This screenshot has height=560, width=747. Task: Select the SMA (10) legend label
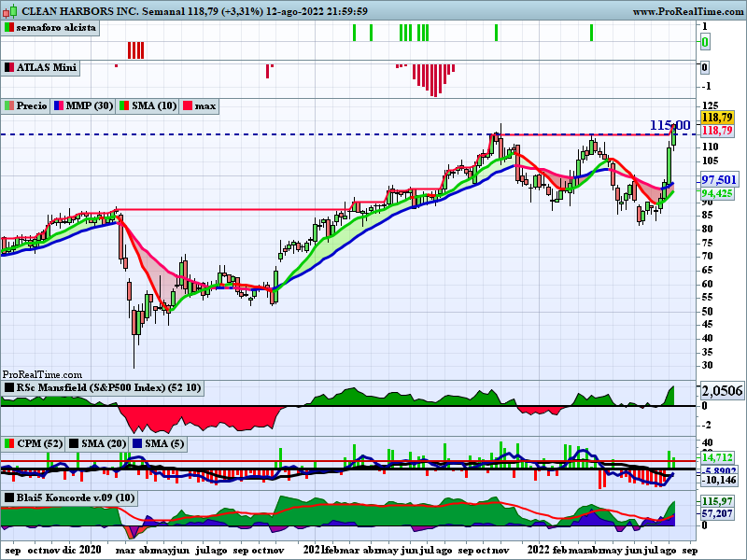click(154, 105)
